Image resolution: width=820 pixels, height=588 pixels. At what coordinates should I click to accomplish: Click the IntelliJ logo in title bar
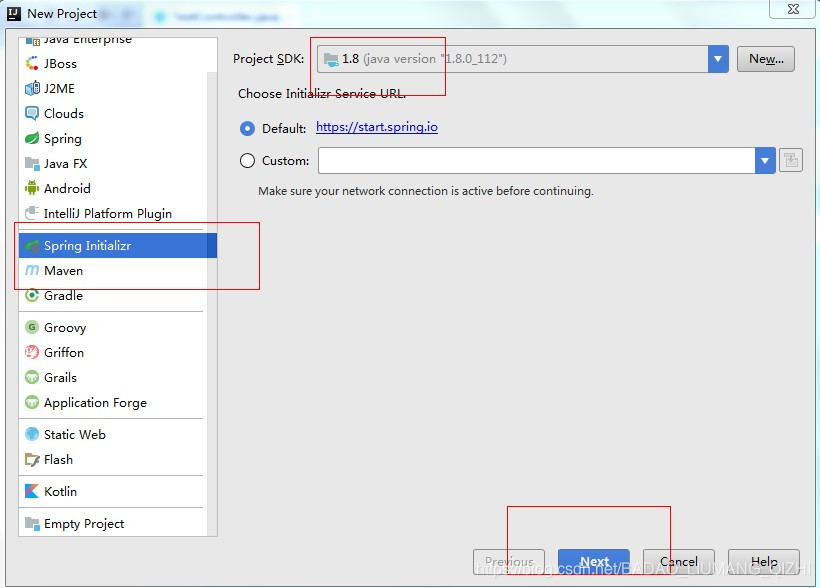(14, 14)
